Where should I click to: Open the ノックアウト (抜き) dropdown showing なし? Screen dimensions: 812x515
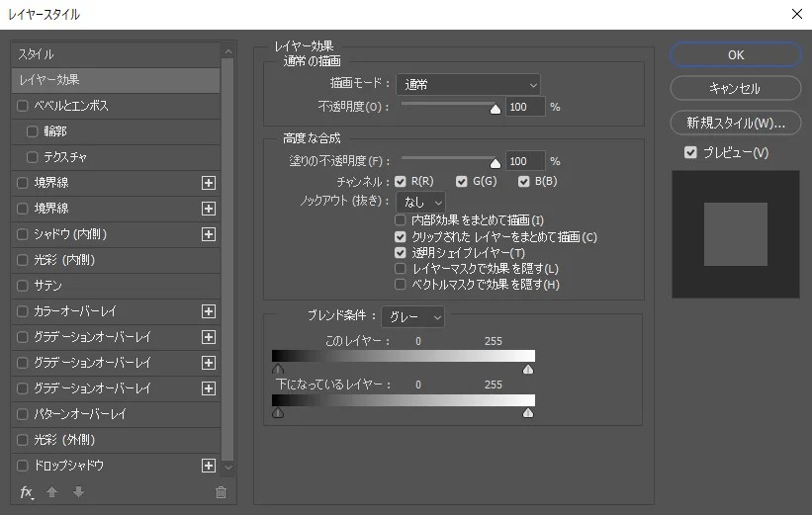coord(421,202)
